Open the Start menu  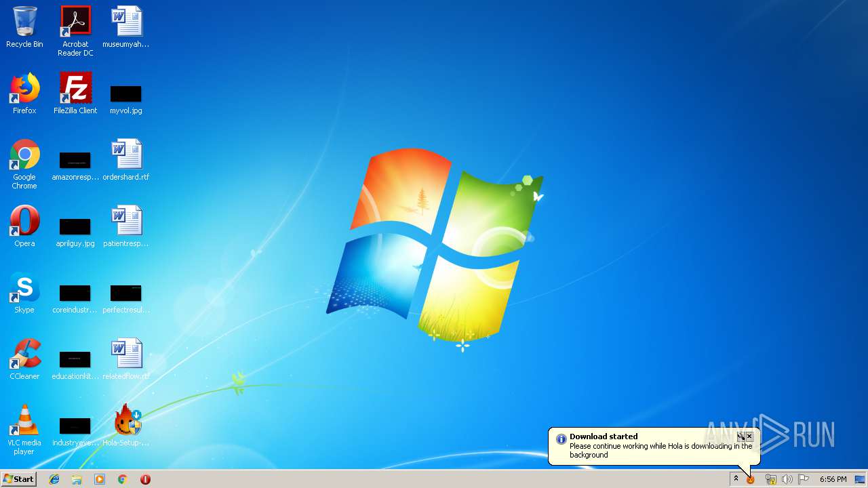[x=19, y=479]
